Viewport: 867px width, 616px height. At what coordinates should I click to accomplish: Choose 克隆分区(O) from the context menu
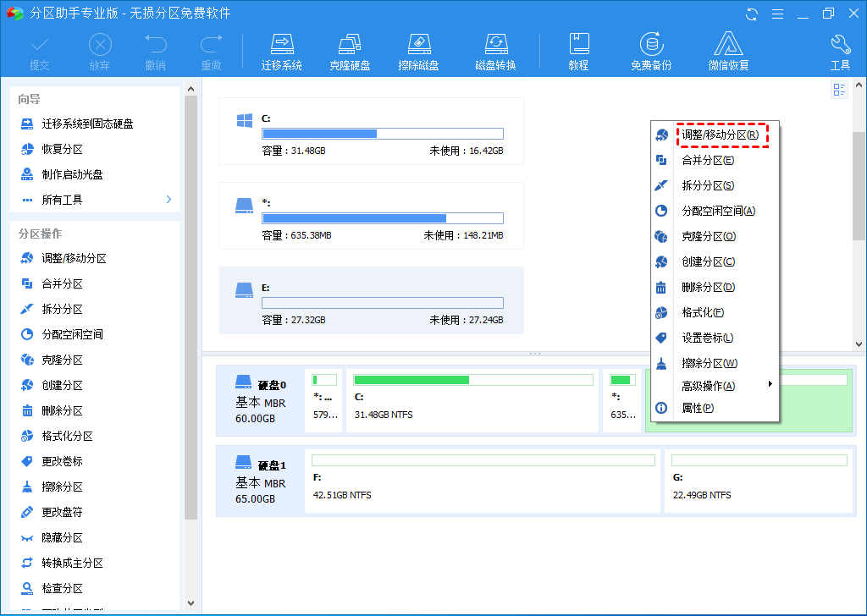715,236
